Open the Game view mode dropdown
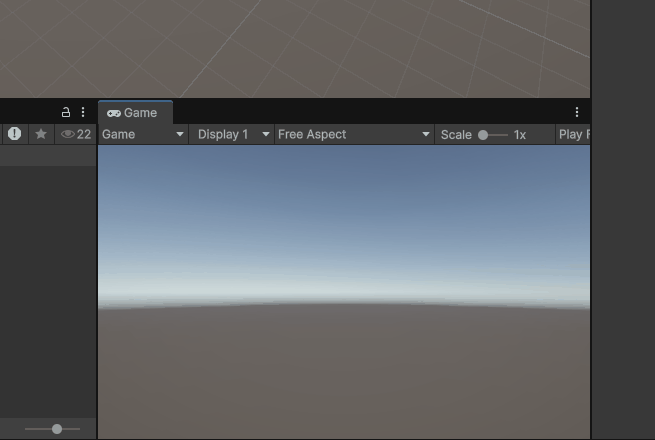Viewport: 655px width, 440px height. pyautogui.click(x=143, y=134)
